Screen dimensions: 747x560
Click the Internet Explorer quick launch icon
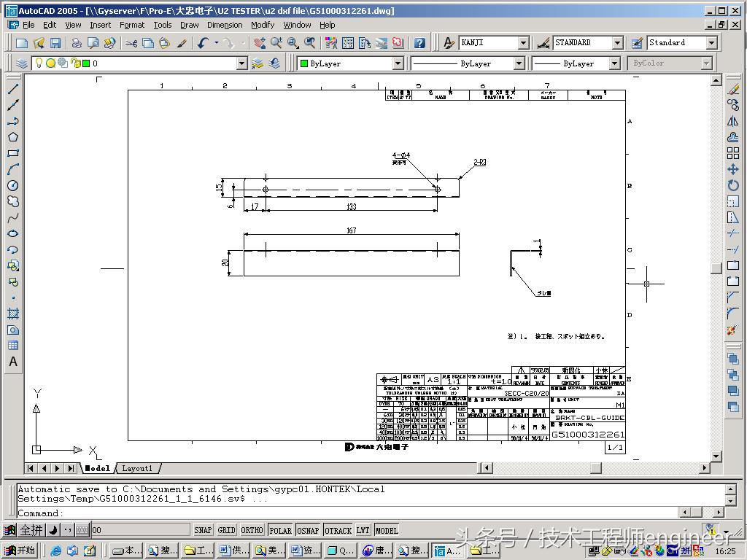coord(55,551)
